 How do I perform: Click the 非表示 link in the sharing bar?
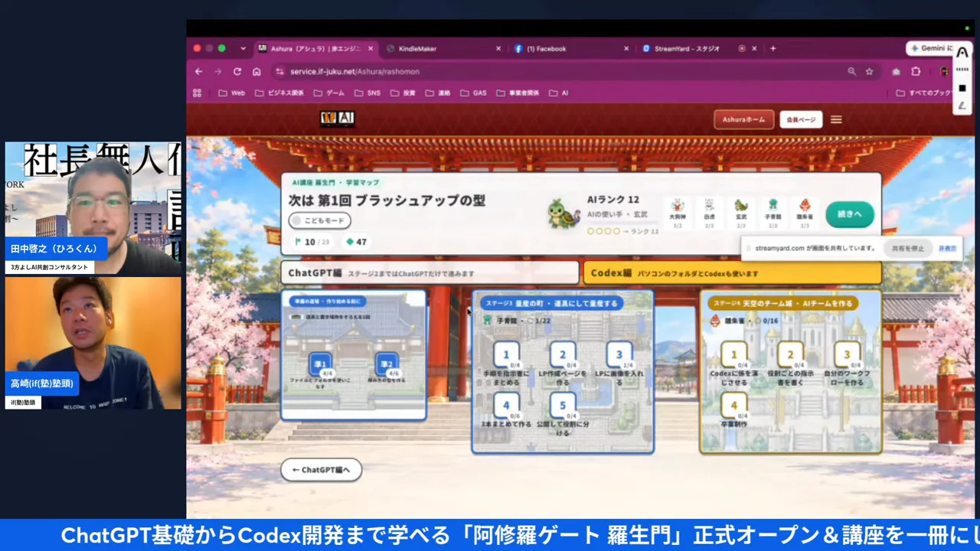coord(947,249)
